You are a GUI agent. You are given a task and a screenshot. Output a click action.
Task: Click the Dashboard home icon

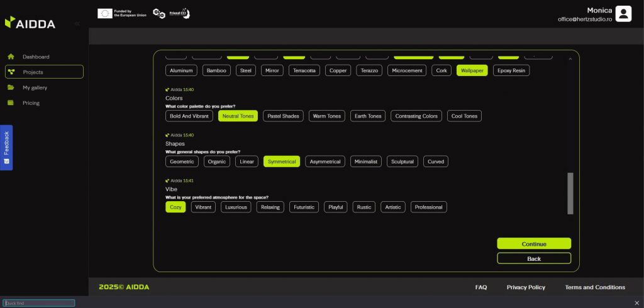click(11, 57)
